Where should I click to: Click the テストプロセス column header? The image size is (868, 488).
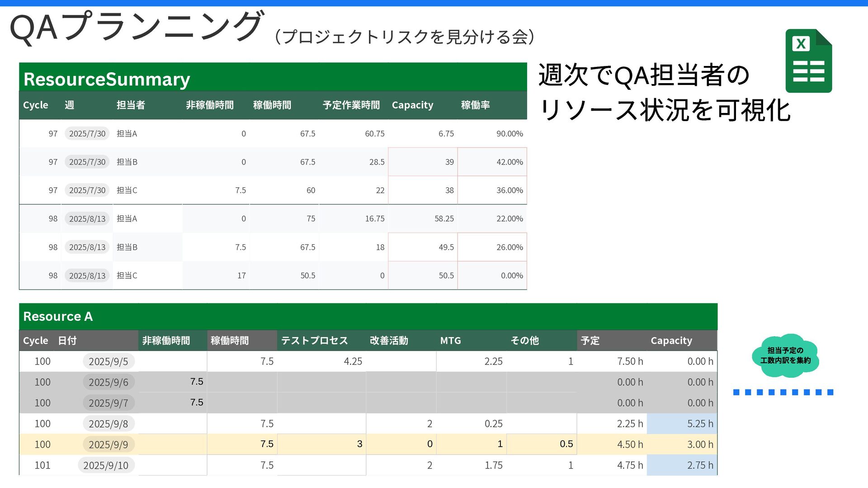tap(314, 341)
